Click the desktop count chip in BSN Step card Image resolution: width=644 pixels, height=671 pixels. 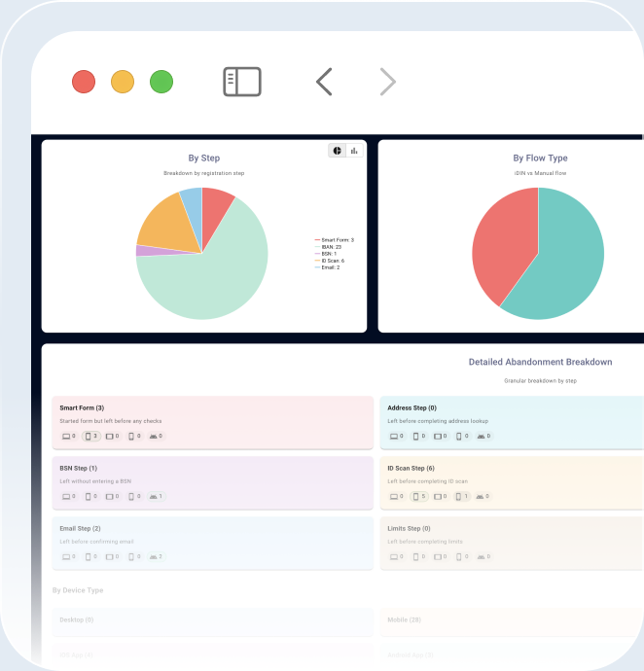69,496
